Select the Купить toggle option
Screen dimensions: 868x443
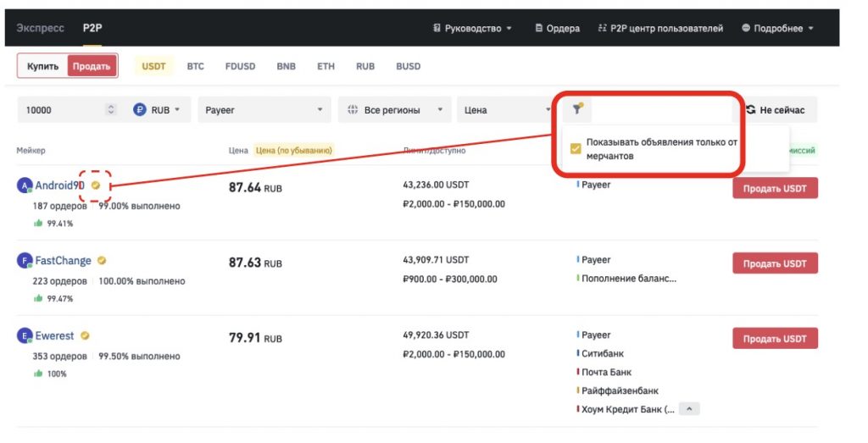[x=42, y=66]
